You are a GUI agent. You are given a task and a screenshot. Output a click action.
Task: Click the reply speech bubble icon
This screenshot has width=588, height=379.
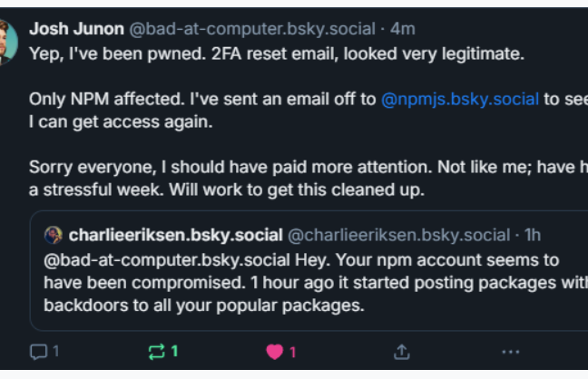tap(37, 352)
